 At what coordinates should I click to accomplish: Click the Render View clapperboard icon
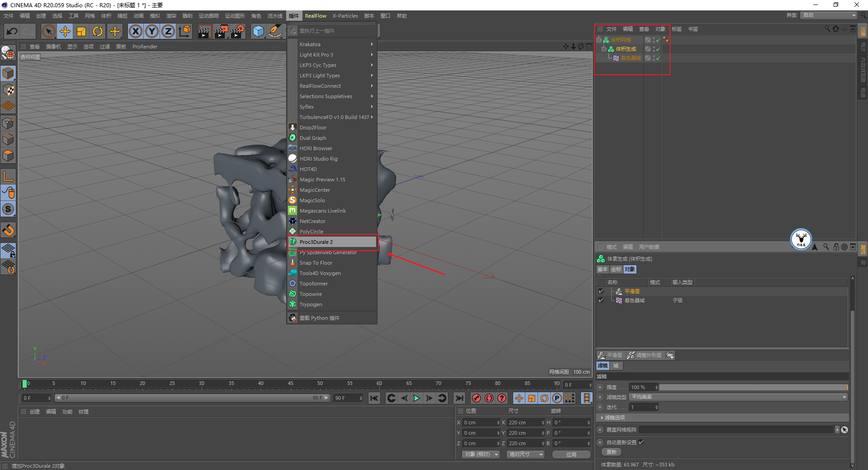pos(204,31)
